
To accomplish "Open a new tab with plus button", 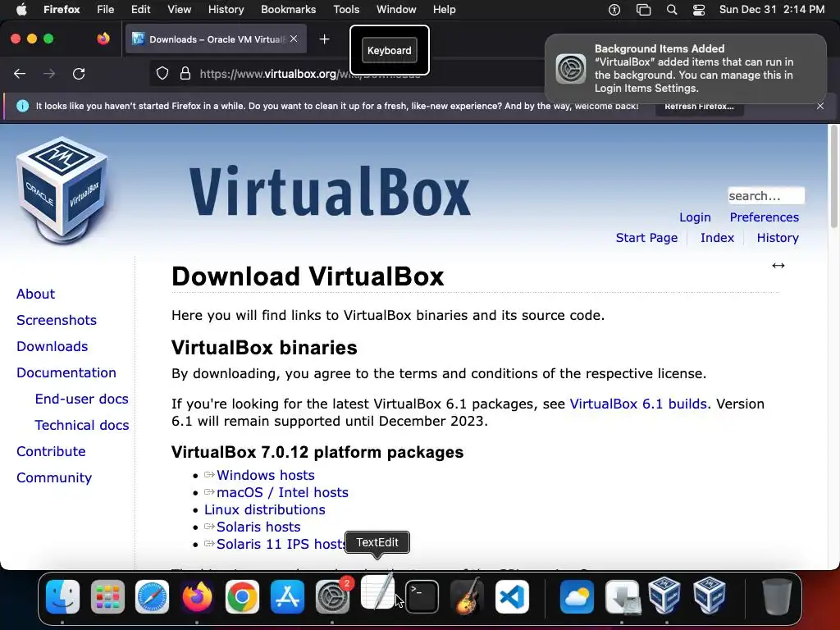I will [x=324, y=39].
